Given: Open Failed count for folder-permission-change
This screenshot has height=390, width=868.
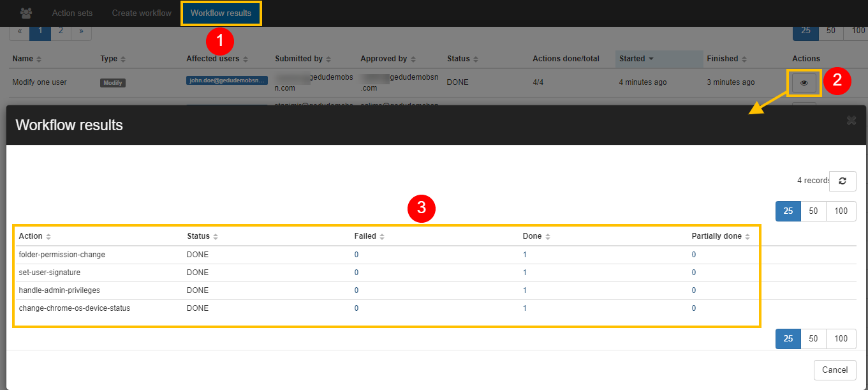Looking at the screenshot, I should click(357, 255).
